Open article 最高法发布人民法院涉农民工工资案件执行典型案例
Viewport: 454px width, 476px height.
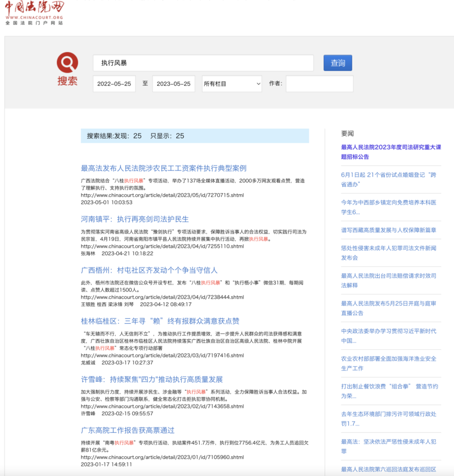click(164, 168)
